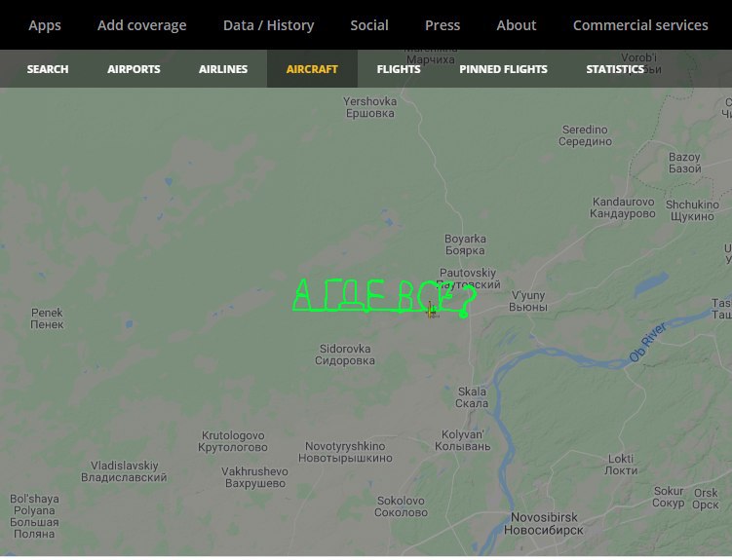Screen dimensions: 732x560
Task: Open the Press menu
Action: pyautogui.click(x=443, y=25)
